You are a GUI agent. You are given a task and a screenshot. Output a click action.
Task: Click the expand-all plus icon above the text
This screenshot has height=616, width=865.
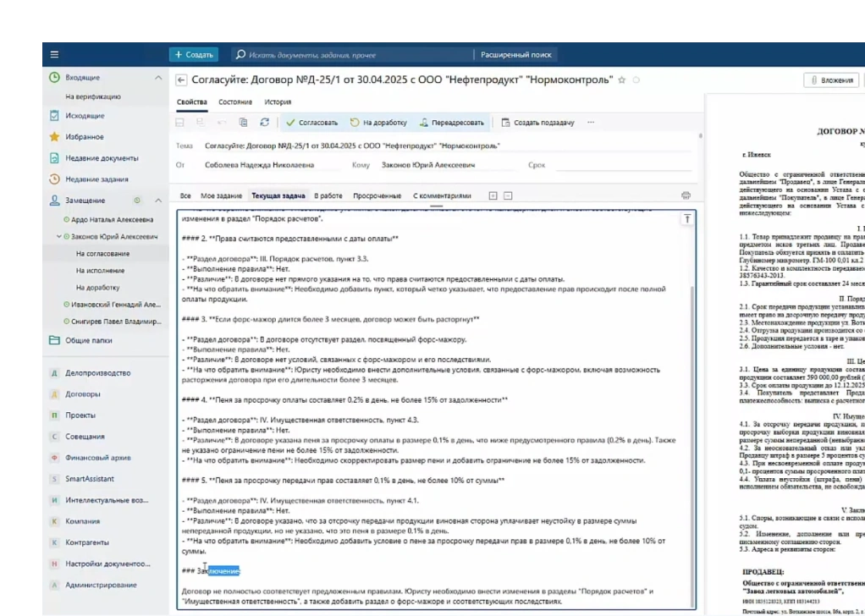pyautogui.click(x=493, y=195)
